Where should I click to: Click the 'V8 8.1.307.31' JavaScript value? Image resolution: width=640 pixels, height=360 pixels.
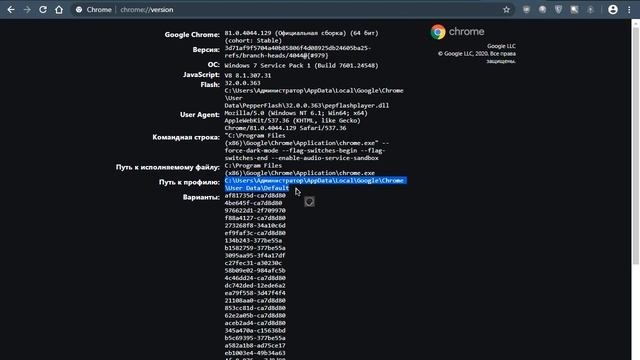coord(248,76)
